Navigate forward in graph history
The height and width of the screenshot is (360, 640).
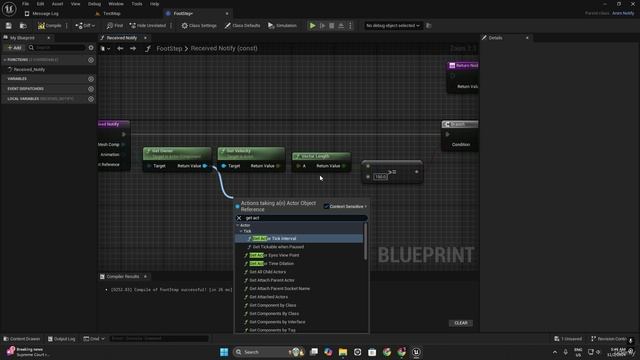pos(133,49)
